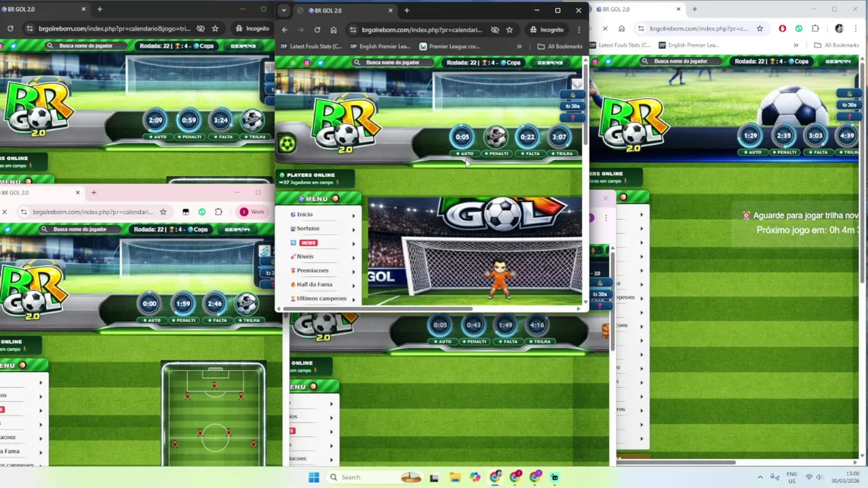Open the All Bookmarks folder in front window
The height and width of the screenshot is (488, 868).
click(560, 46)
